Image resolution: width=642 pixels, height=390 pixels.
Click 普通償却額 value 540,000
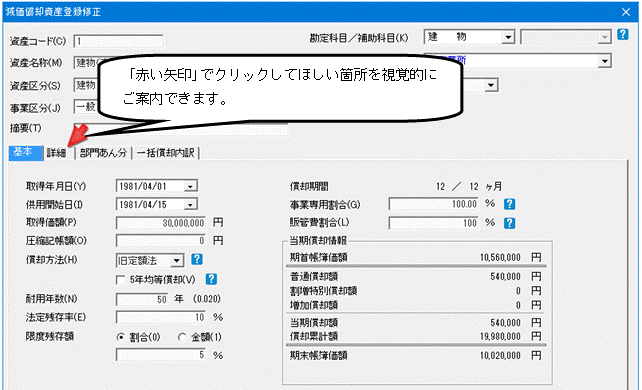point(505,277)
